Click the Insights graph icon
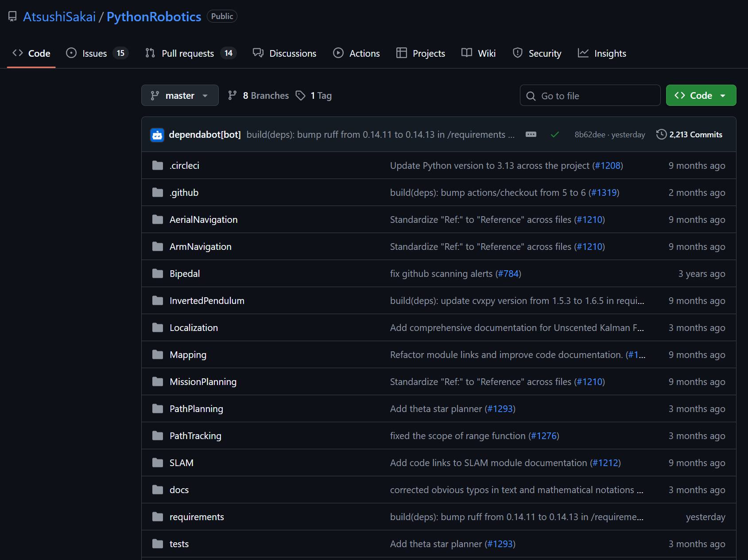The width and height of the screenshot is (748, 560). coord(583,53)
